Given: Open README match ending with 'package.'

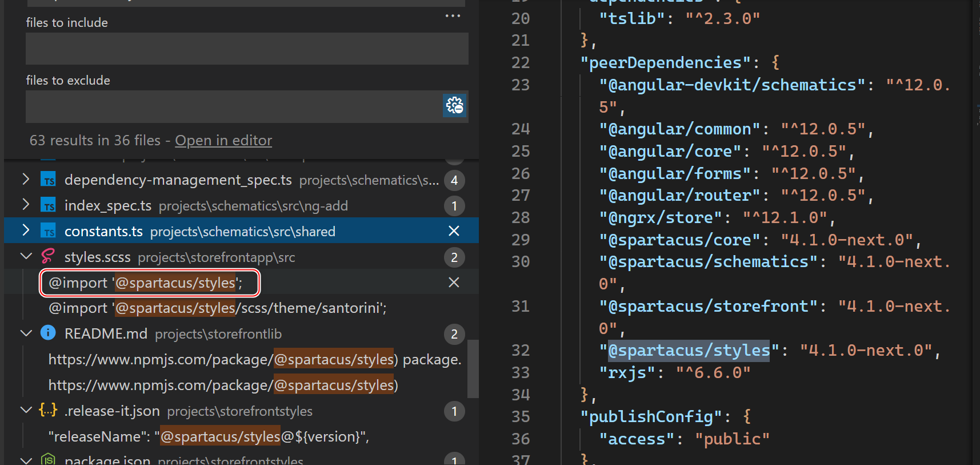Looking at the screenshot, I should pyautogui.click(x=255, y=360).
